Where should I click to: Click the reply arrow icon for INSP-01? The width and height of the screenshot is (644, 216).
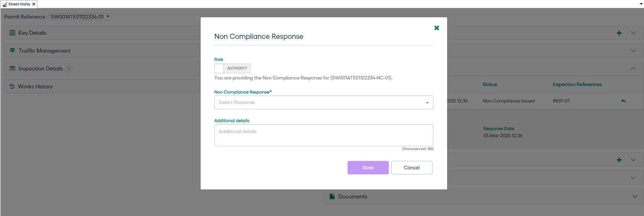(623, 101)
